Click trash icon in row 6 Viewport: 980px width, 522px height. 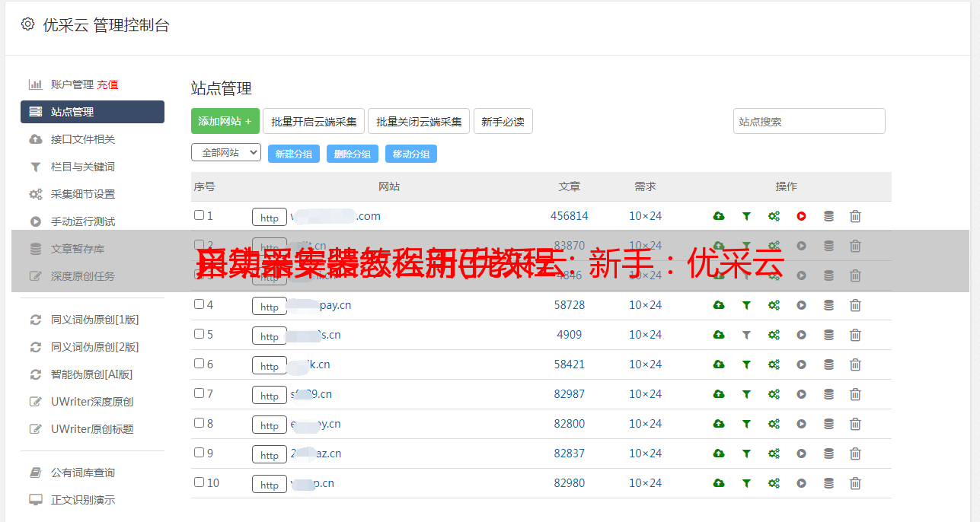coord(855,364)
